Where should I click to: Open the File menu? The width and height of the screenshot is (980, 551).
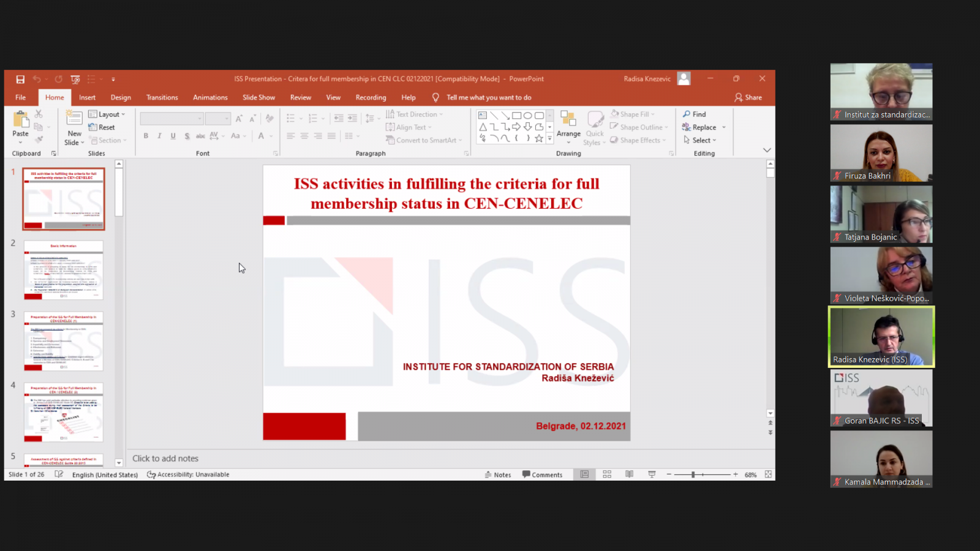tap(20, 97)
